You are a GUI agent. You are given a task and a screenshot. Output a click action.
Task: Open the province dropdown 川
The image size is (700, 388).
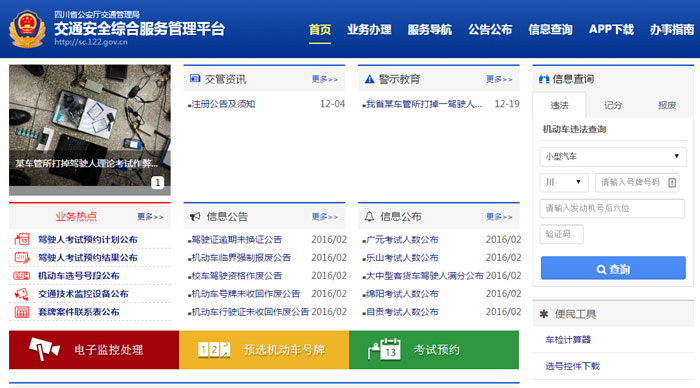pyautogui.click(x=564, y=182)
